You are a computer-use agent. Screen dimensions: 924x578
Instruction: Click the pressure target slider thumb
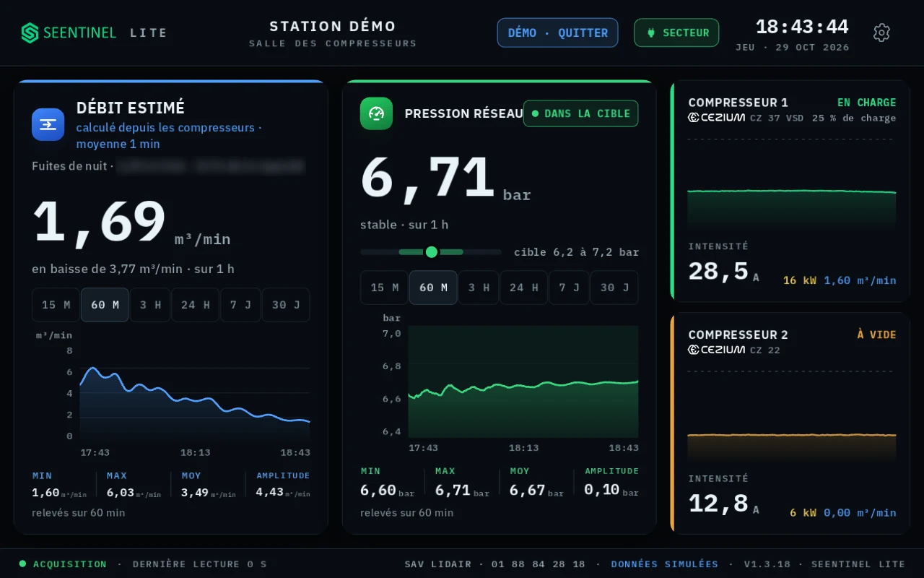pos(432,252)
